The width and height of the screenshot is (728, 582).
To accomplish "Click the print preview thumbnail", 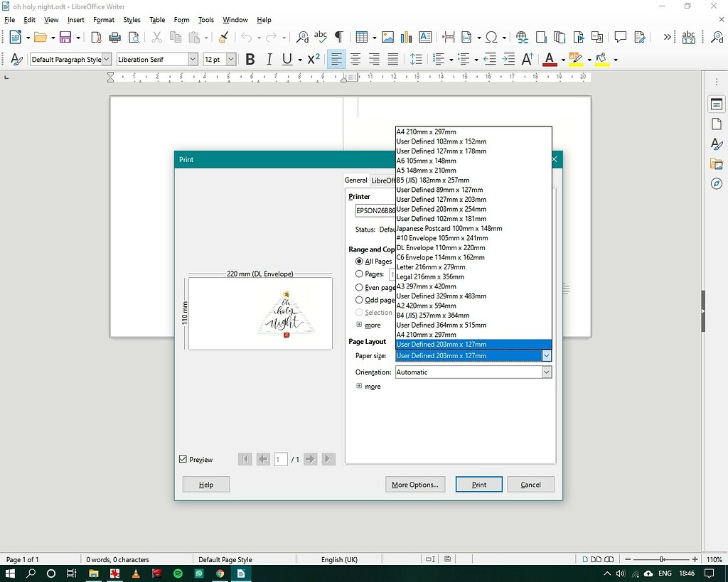I will point(260,313).
